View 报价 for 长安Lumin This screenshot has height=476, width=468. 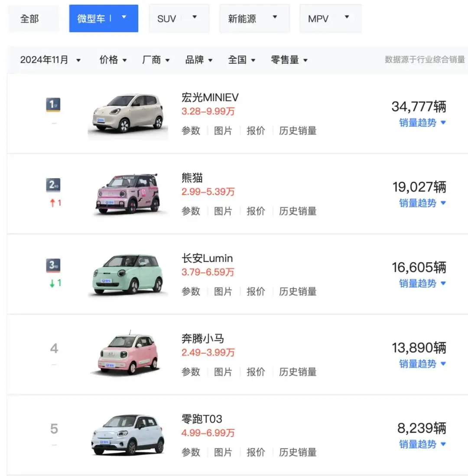[256, 292]
